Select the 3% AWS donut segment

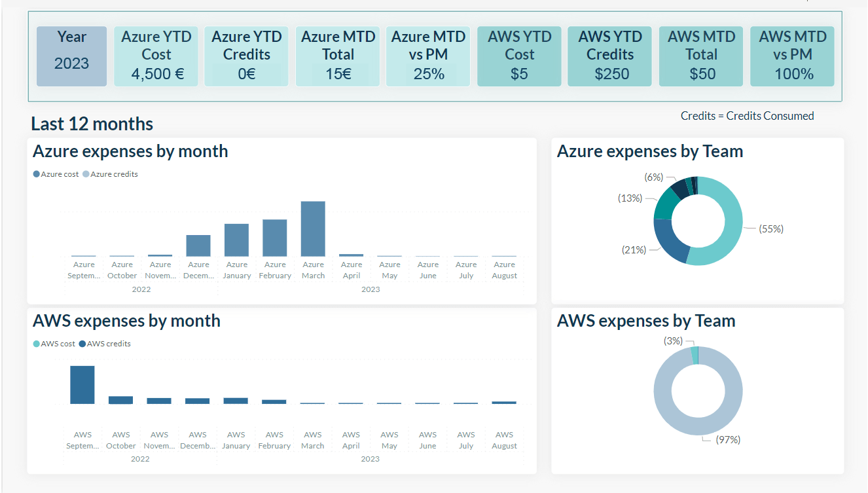coord(695,355)
